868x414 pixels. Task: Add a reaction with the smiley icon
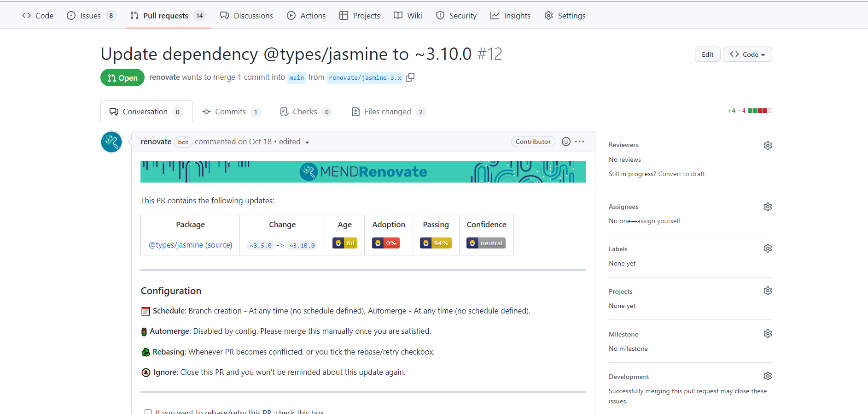coord(566,142)
